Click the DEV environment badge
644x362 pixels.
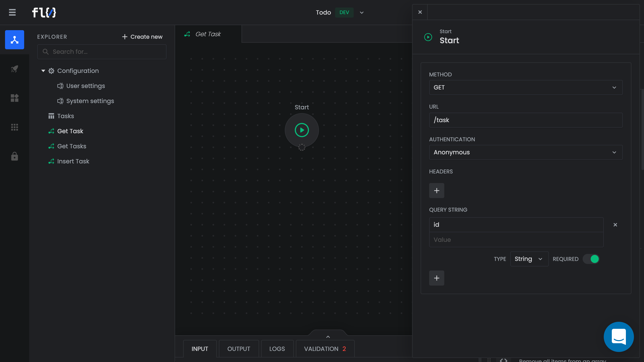[344, 13]
